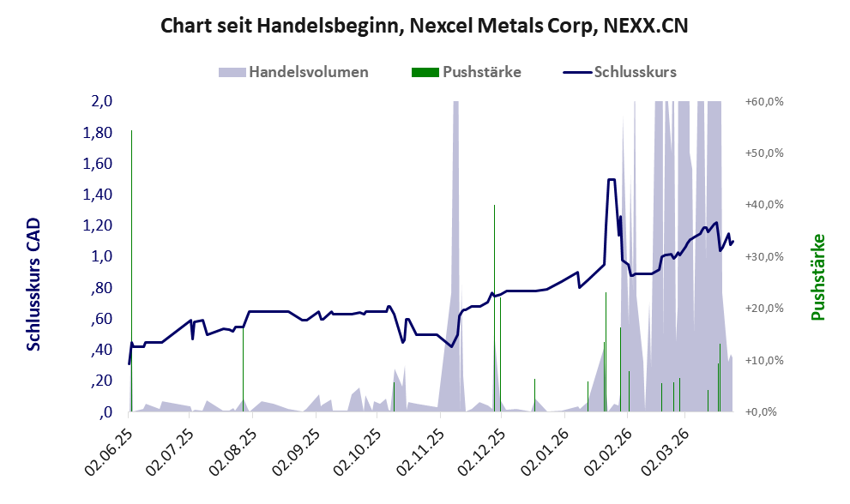Click the Schlusskurs line's highest peak
Screen dimensions: 850x504
612,180
